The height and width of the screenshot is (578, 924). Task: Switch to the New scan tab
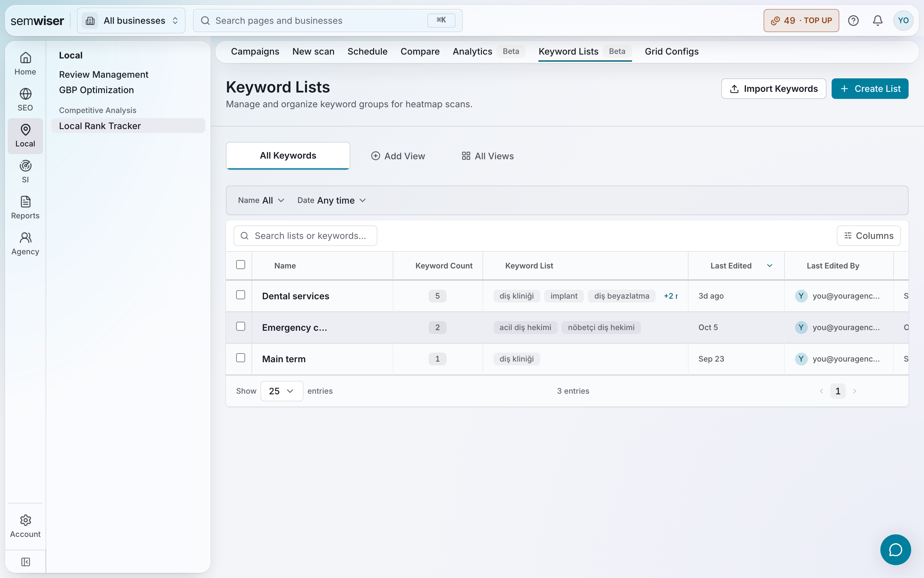coord(313,51)
